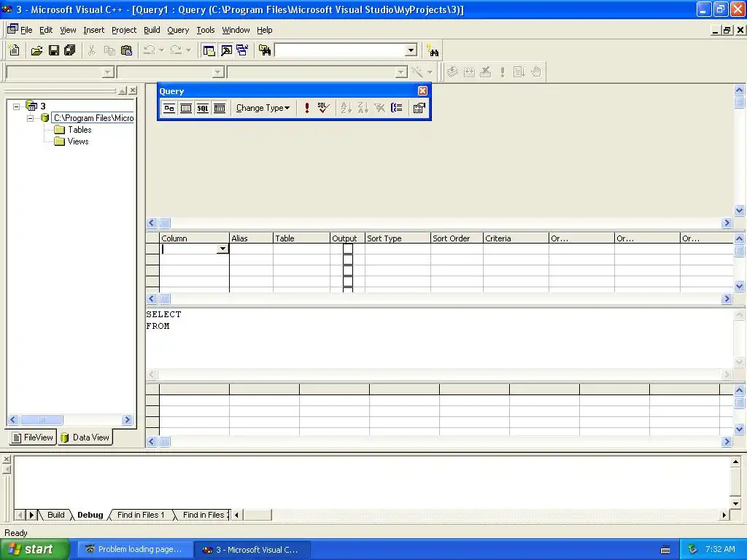This screenshot has height=560, width=747.
Task: Run the query with red exclamation
Action: [307, 108]
